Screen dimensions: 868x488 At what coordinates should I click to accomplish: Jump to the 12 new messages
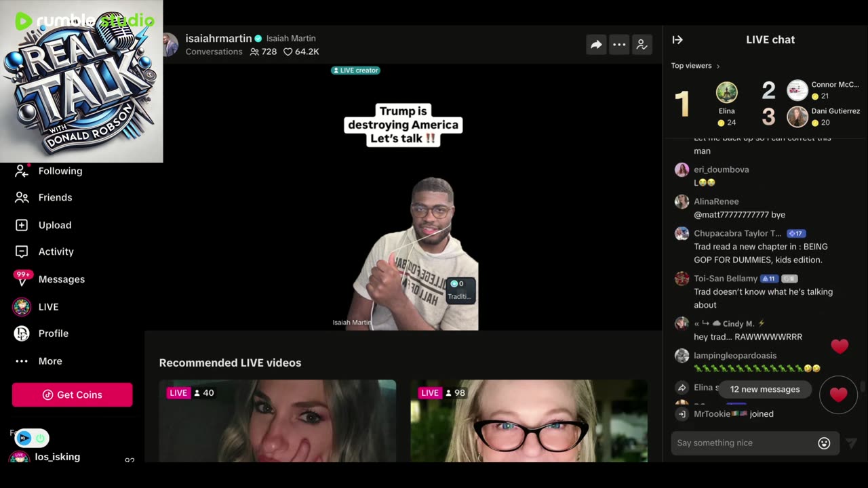coord(765,390)
